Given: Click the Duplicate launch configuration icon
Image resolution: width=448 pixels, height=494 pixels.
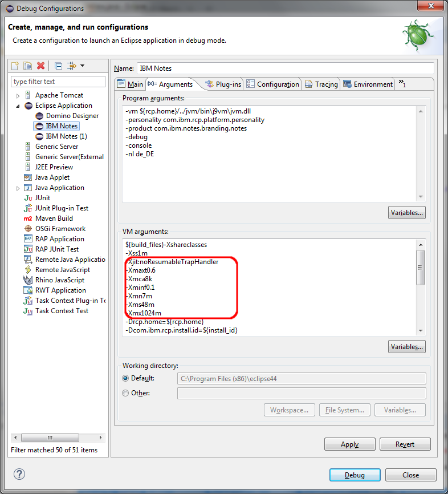Looking at the screenshot, I should tap(27, 66).
